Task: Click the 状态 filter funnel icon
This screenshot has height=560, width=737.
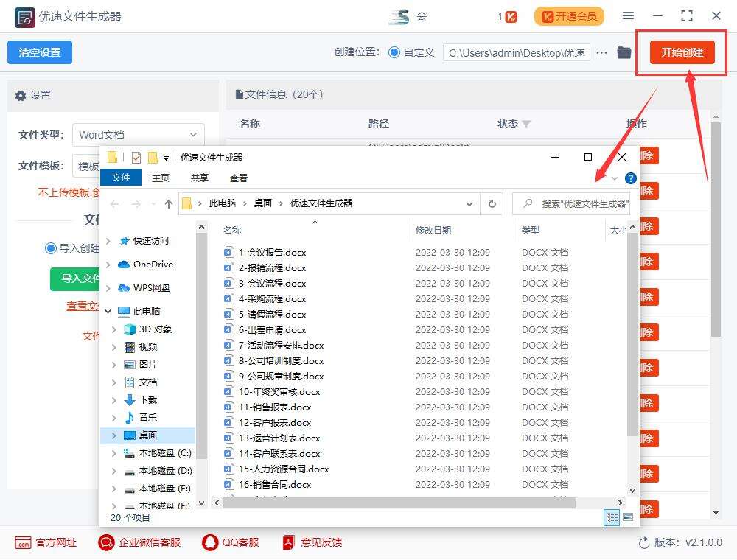Action: point(526,124)
